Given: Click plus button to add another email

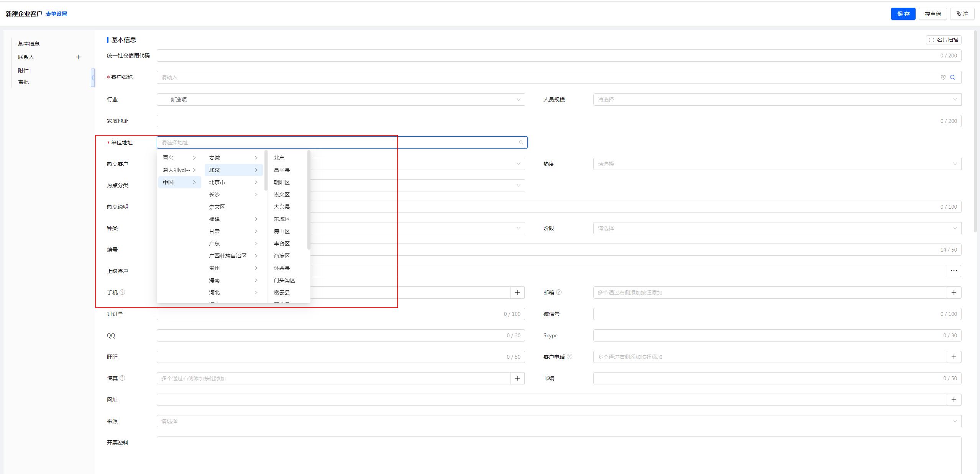Looking at the screenshot, I should (954, 293).
